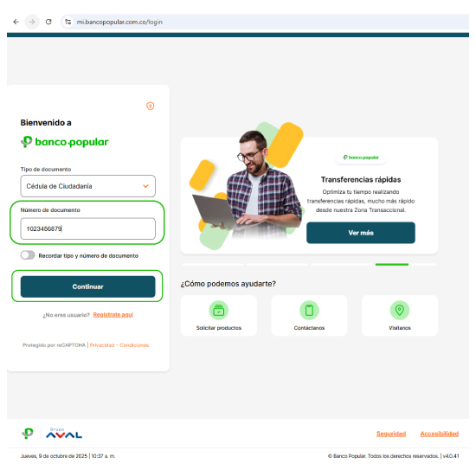The image size is (476, 476).
Task: Open the Contáctanos phone icon
Action: [309, 310]
